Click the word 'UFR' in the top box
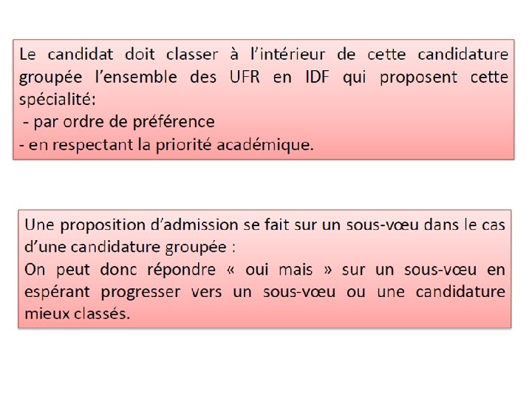 tap(245, 77)
